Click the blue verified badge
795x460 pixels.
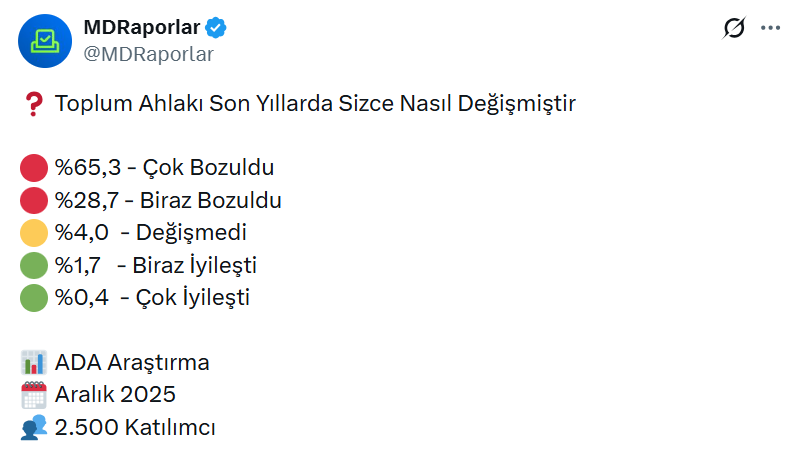click(217, 28)
